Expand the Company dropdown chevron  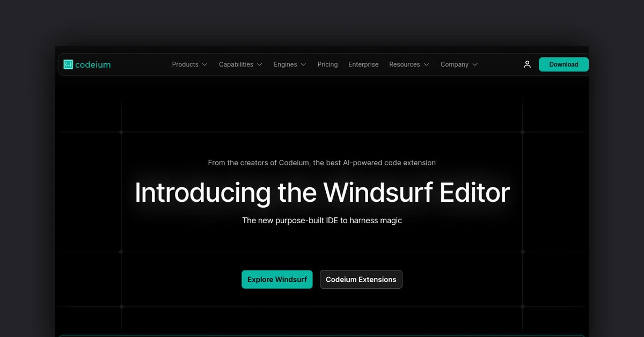coord(475,64)
